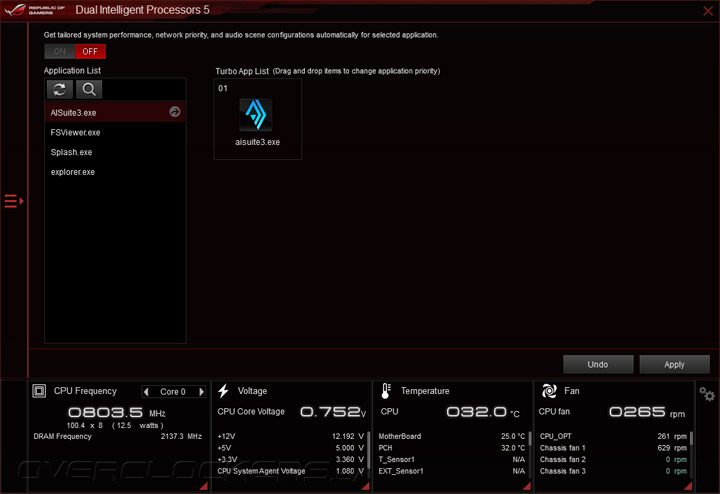Expand the CPU Frequency panel corner triangle
The width and height of the screenshot is (720, 494).
204,486
